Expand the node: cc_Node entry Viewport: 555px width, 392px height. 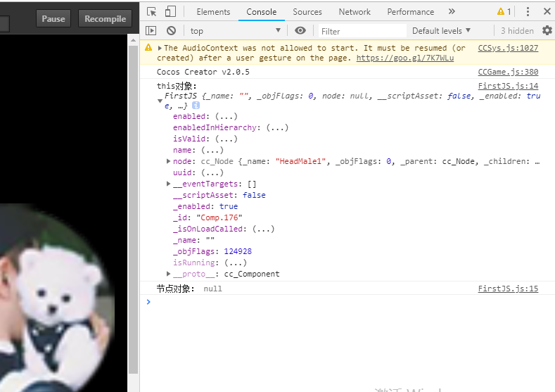point(169,161)
